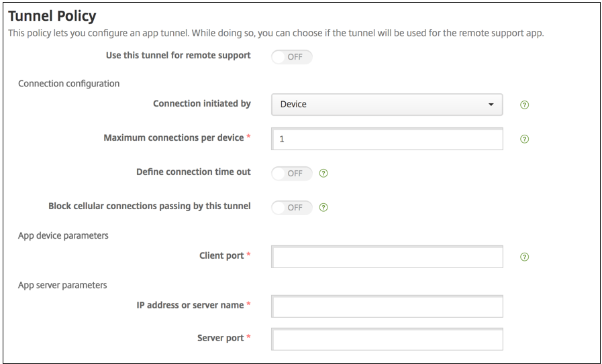Show help for Maximum connections per device

coord(525,139)
